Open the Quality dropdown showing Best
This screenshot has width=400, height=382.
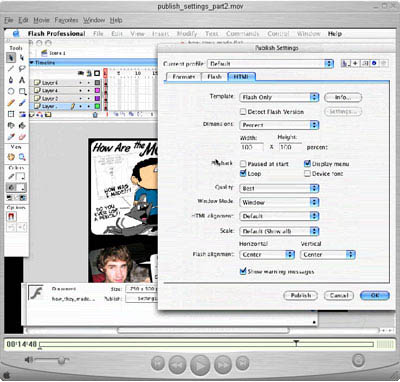(x=279, y=188)
